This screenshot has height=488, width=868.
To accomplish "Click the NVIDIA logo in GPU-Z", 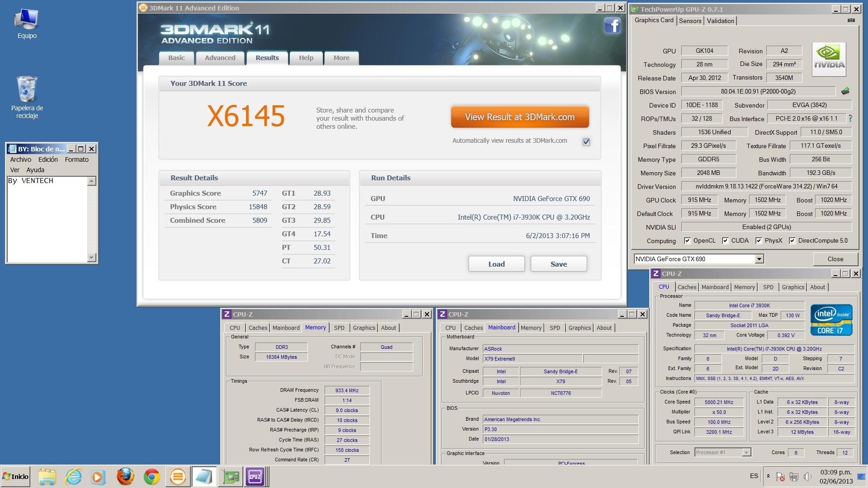I will coord(829,59).
